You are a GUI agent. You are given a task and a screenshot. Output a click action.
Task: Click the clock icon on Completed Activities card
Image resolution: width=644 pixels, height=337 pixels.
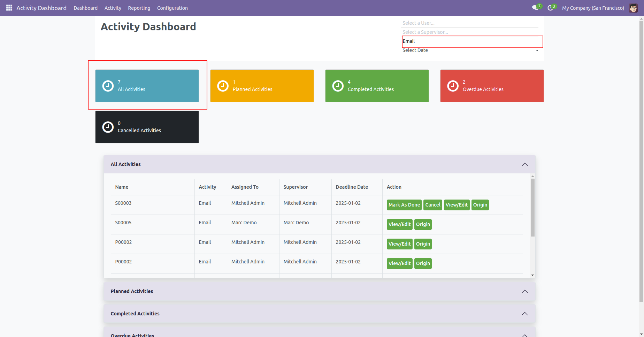338,86
